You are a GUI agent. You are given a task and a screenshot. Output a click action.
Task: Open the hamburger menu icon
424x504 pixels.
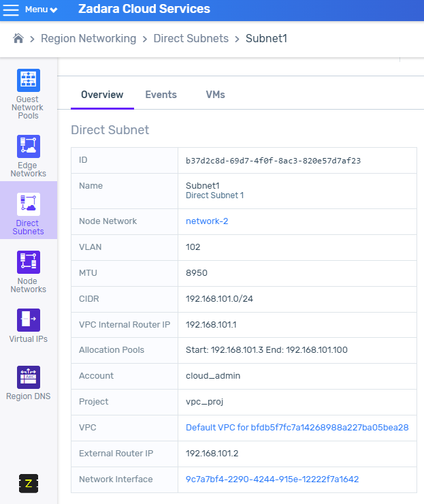pyautogui.click(x=11, y=10)
